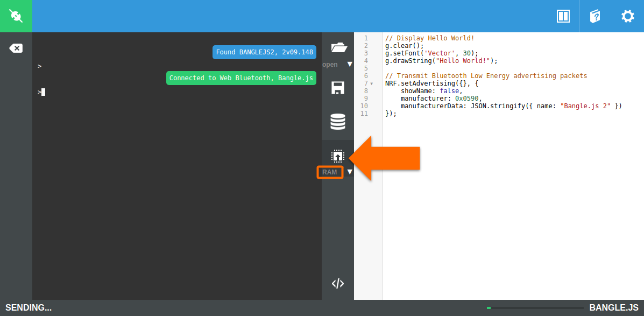Click the "manufacturerData: JSON.stringify" line
Screen dimensions: 644x316
pos(511,106)
